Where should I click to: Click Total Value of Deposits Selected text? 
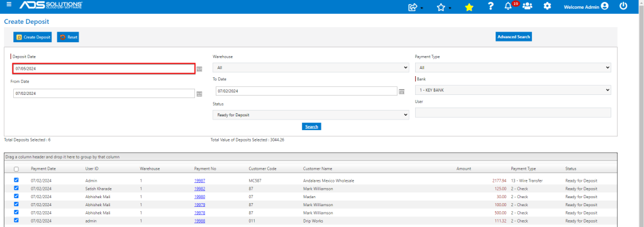coord(247,140)
